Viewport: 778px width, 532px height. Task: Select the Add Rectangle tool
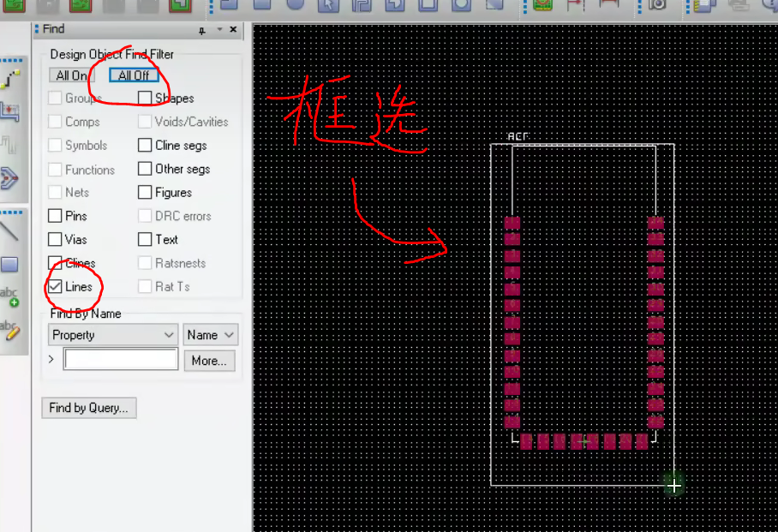tap(9, 264)
